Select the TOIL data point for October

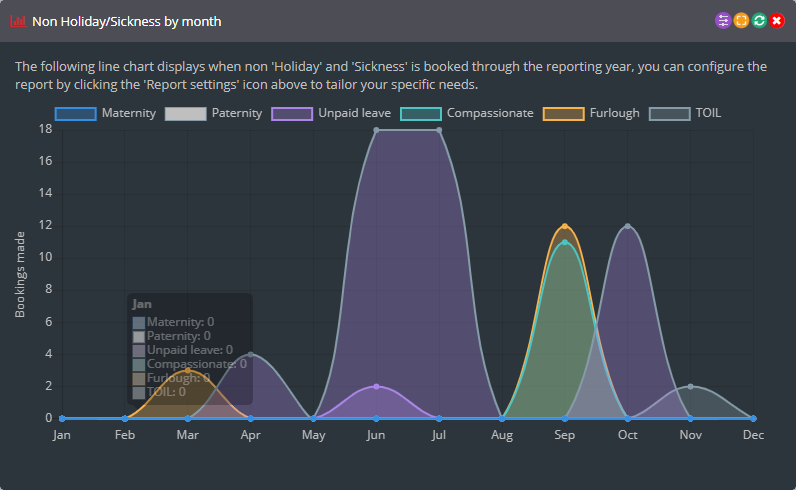pyautogui.click(x=628, y=226)
